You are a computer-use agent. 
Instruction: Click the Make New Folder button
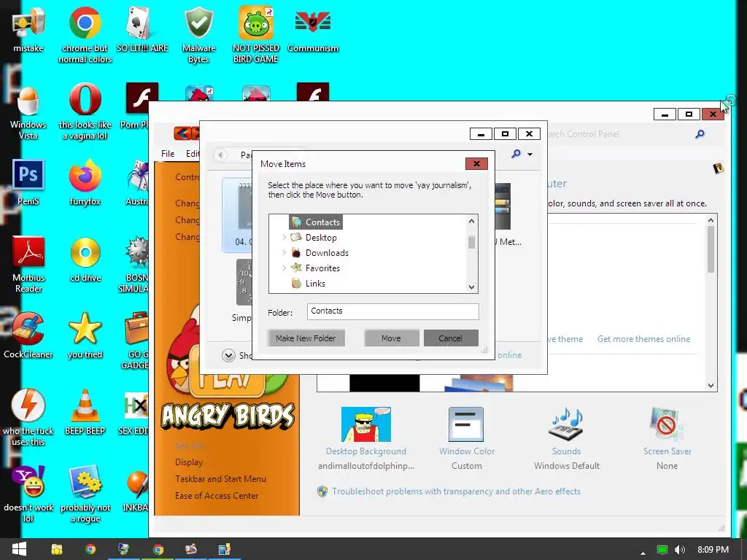tap(306, 338)
